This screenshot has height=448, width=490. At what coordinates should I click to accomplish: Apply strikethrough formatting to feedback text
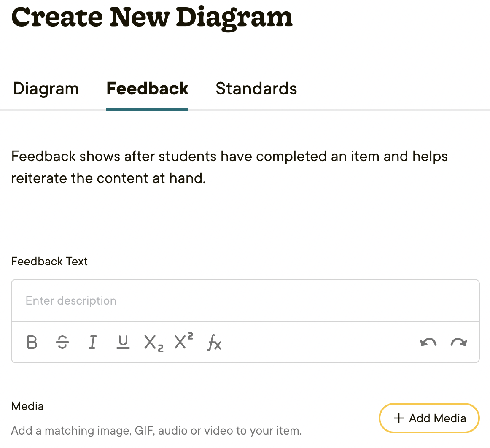pyautogui.click(x=62, y=342)
